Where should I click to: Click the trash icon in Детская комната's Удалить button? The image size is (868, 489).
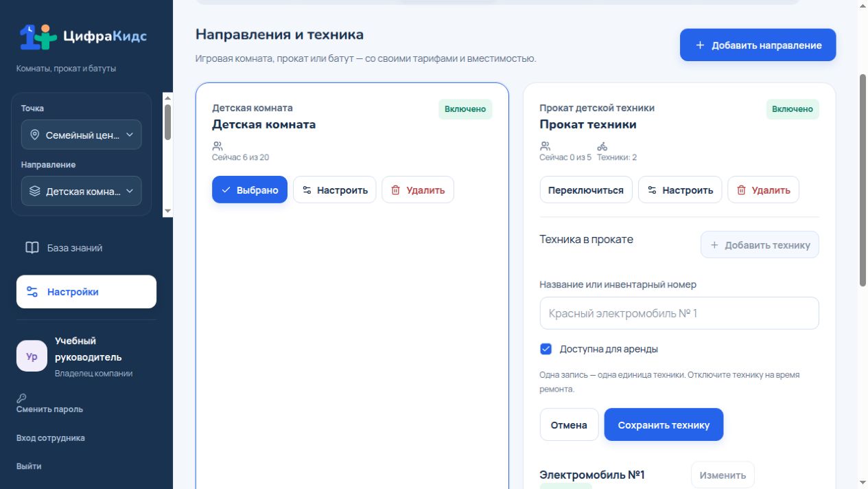395,190
